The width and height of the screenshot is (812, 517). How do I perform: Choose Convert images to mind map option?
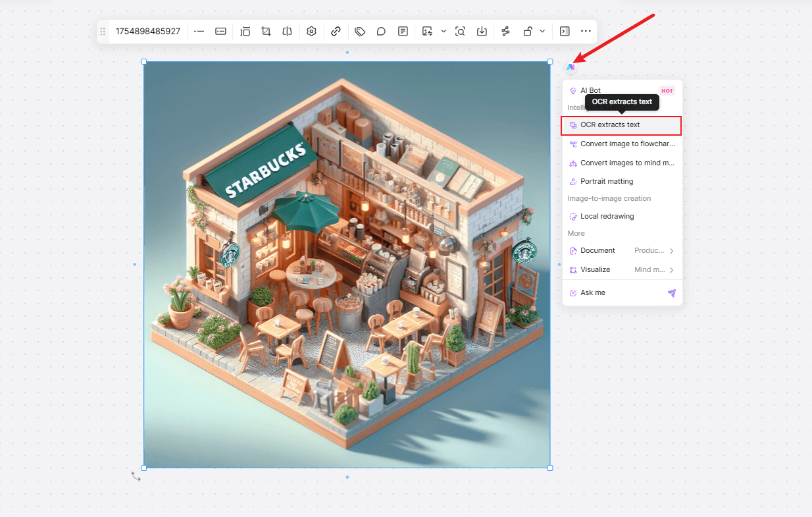[622, 163]
